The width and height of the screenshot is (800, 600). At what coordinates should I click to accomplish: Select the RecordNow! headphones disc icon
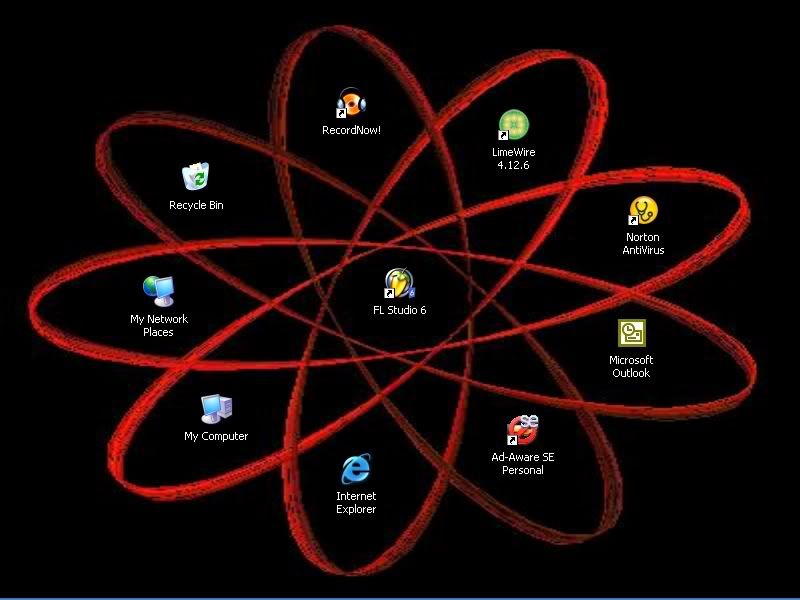point(351,103)
